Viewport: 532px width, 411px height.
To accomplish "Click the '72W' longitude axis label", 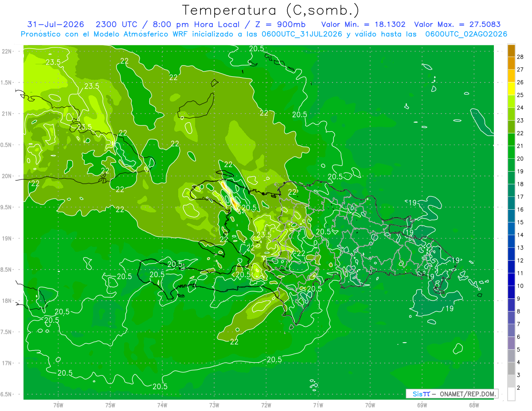I will point(266,405).
